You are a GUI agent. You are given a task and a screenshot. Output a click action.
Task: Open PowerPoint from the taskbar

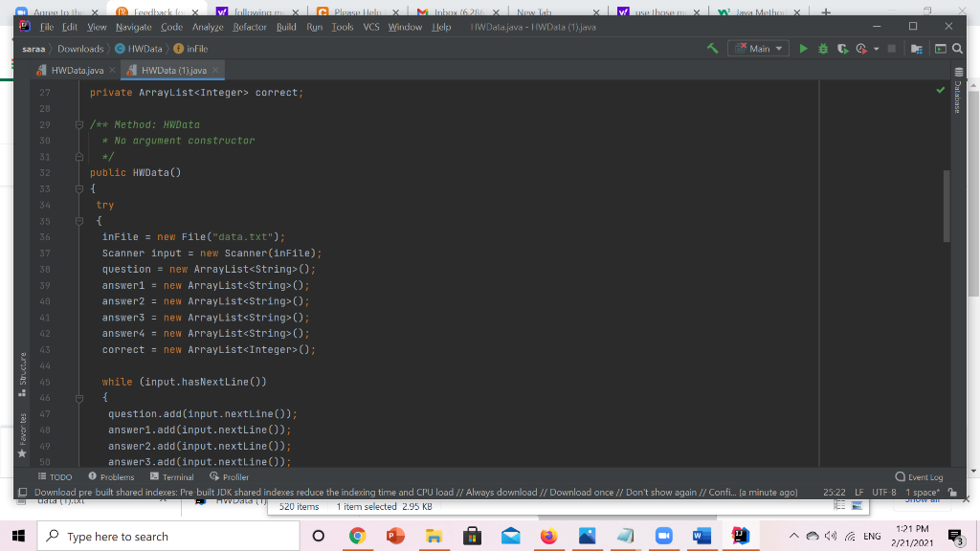coord(395,536)
